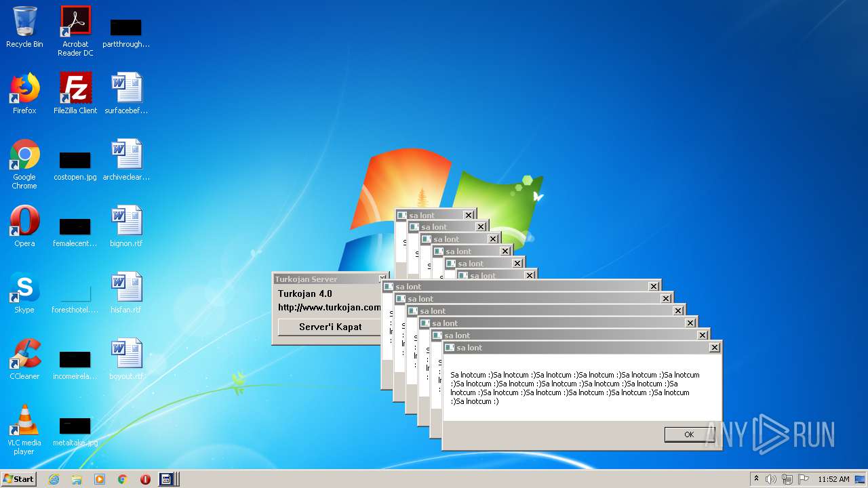
Task: Launch Skype from the desktop
Action: (24, 293)
